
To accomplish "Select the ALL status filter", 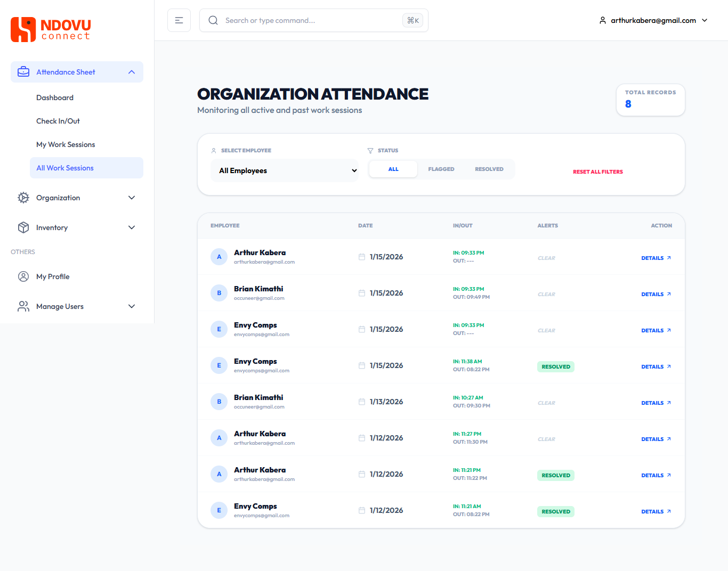I will click(x=393, y=169).
